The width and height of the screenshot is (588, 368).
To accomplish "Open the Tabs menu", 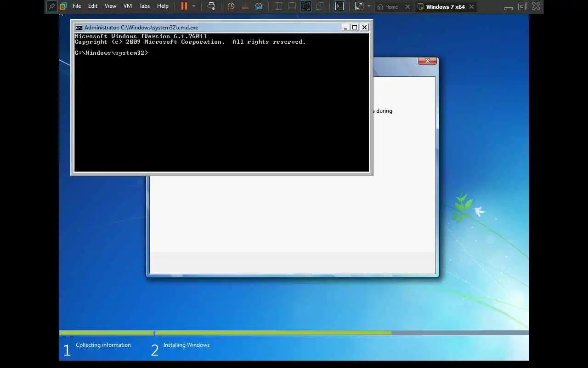I will (144, 6).
